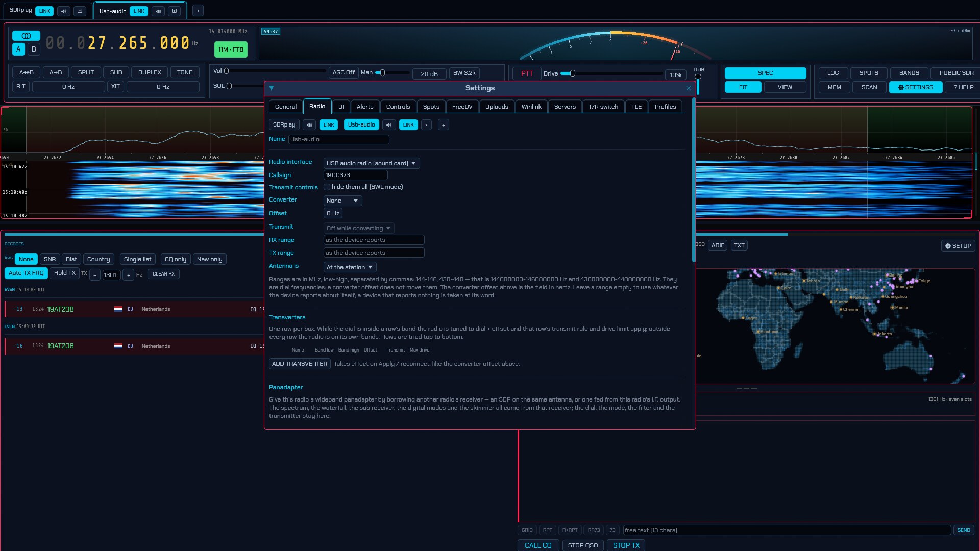Open the Antenna is At the station dropdown
The width and height of the screenshot is (980, 551).
point(350,267)
